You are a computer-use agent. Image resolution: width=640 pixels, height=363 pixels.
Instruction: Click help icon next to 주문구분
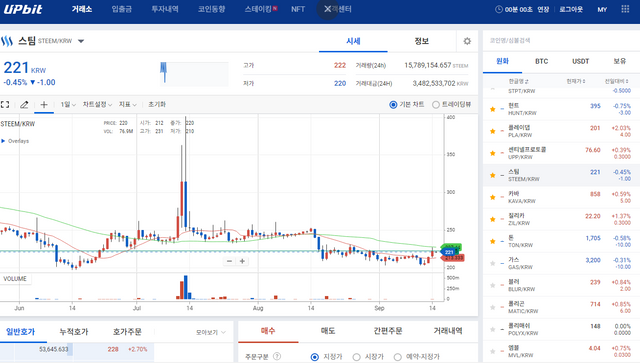277,356
